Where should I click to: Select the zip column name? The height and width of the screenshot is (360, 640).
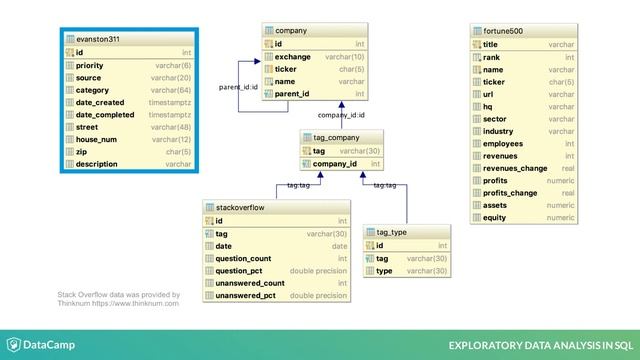click(81, 152)
